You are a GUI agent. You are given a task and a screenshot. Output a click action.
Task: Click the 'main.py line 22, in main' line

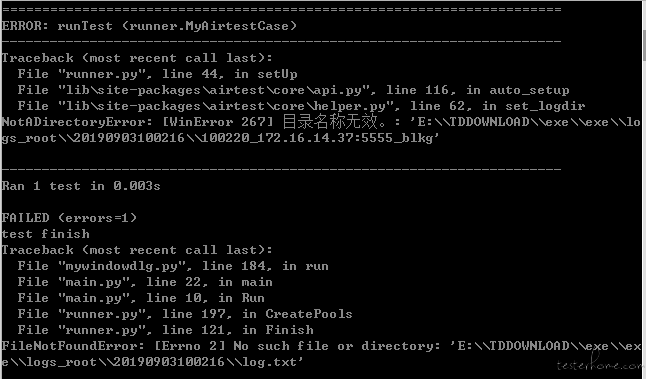coord(145,282)
